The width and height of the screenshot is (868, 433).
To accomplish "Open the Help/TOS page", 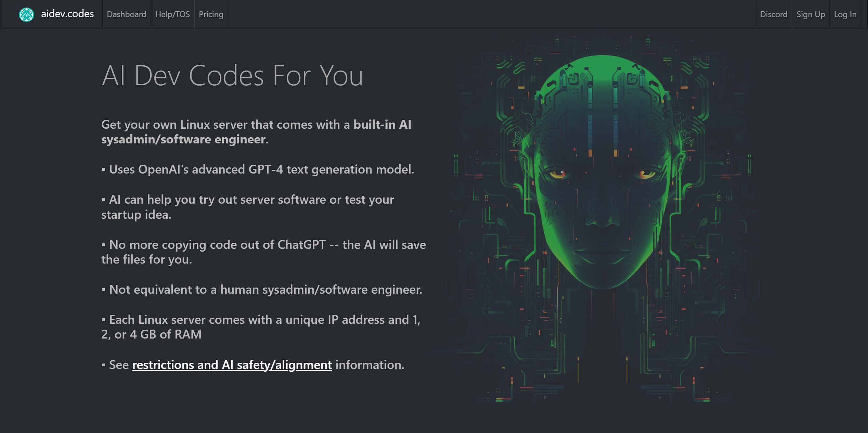I will coord(172,14).
